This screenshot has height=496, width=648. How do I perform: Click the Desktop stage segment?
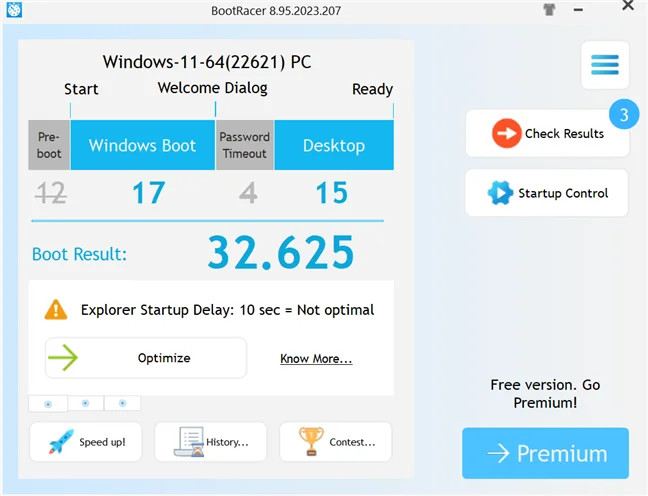tap(334, 145)
